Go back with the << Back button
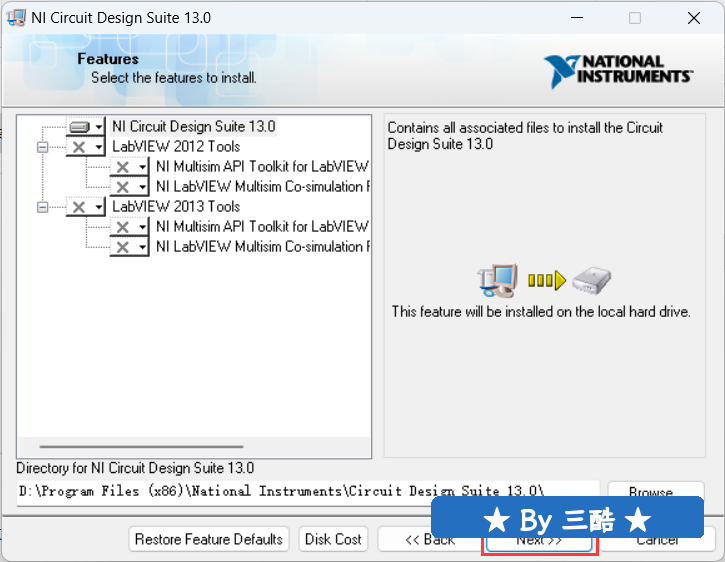Image resolution: width=725 pixels, height=562 pixels. pos(430,539)
